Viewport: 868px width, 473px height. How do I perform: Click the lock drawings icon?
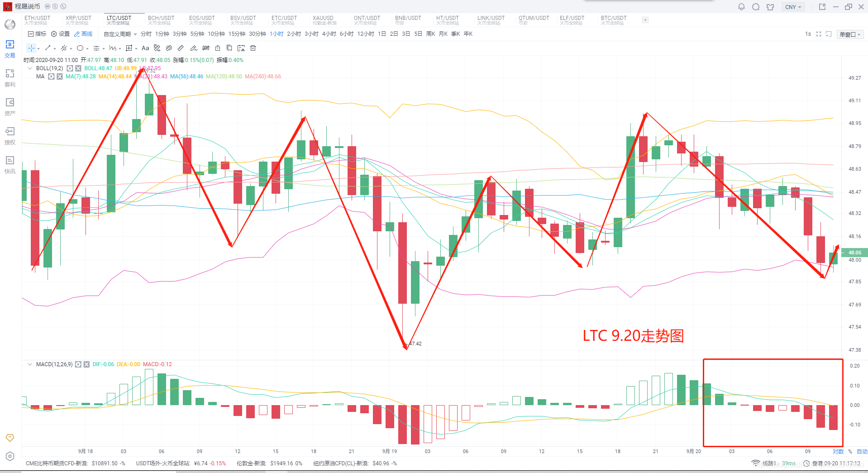point(218,48)
